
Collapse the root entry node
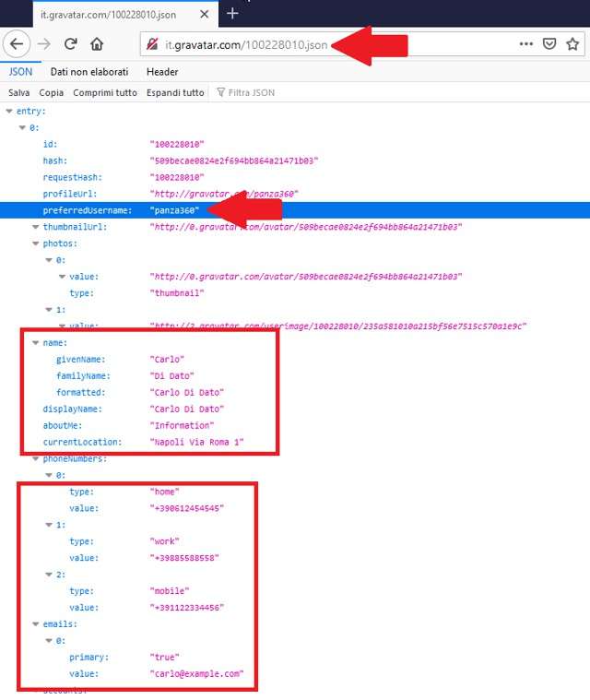(x=10, y=111)
